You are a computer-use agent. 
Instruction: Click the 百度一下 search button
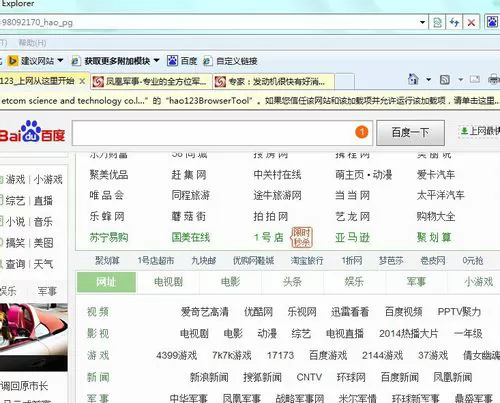(410, 133)
